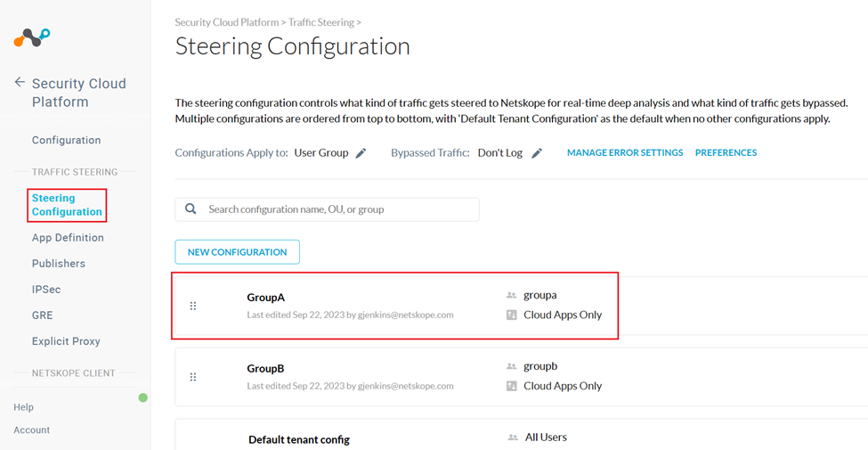
Task: Open Configuration in the sidebar
Action: pos(67,140)
